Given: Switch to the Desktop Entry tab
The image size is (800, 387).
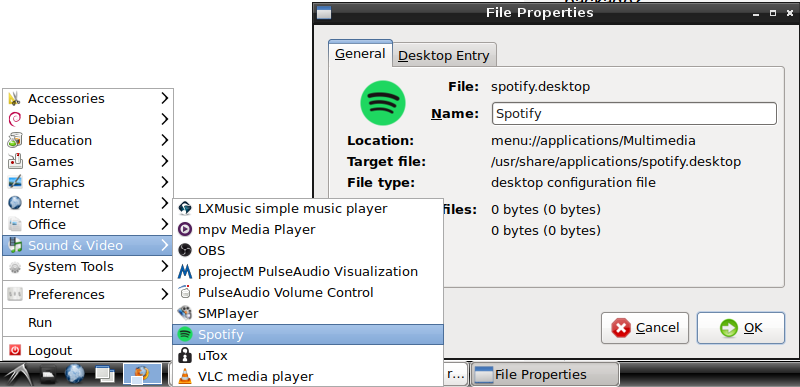Looking at the screenshot, I should click(x=444, y=56).
